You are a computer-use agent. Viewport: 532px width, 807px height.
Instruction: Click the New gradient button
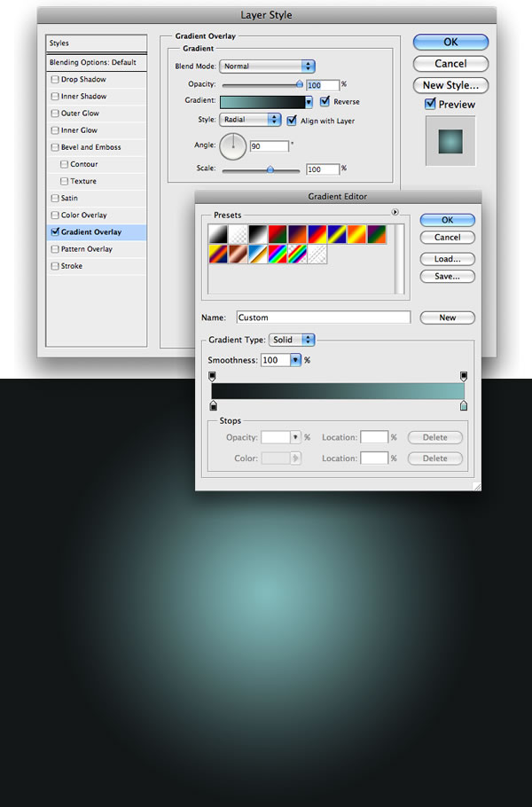(x=448, y=317)
